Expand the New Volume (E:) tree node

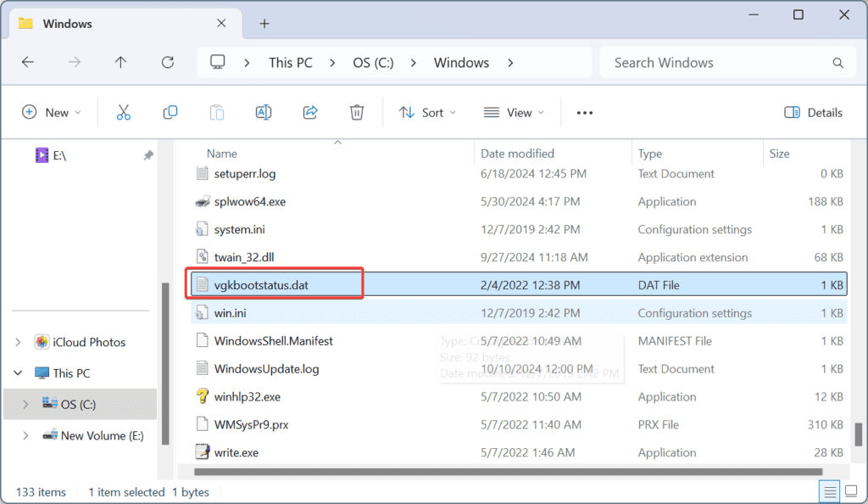click(x=25, y=436)
